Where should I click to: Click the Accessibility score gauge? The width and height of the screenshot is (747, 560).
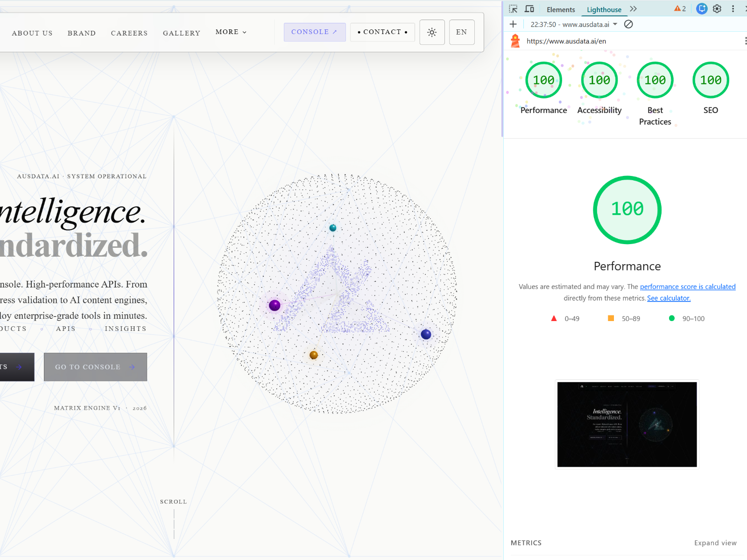point(599,80)
